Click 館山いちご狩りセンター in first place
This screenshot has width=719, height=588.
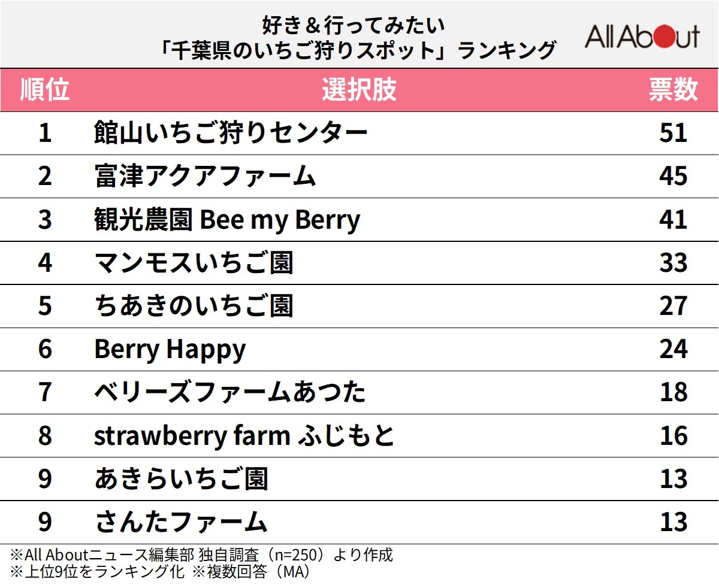231,133
